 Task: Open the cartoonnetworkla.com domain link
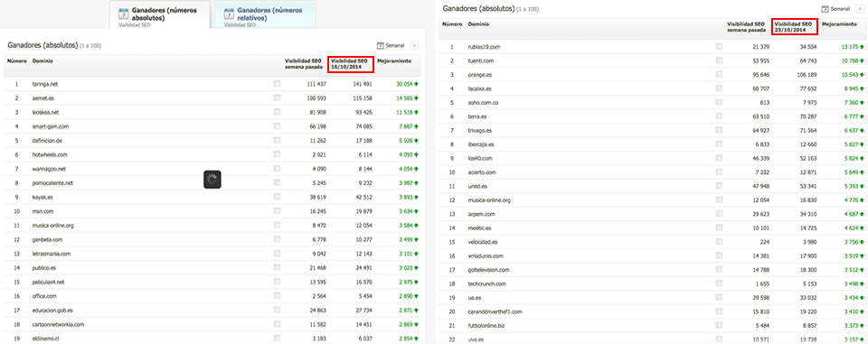pyautogui.click(x=58, y=324)
